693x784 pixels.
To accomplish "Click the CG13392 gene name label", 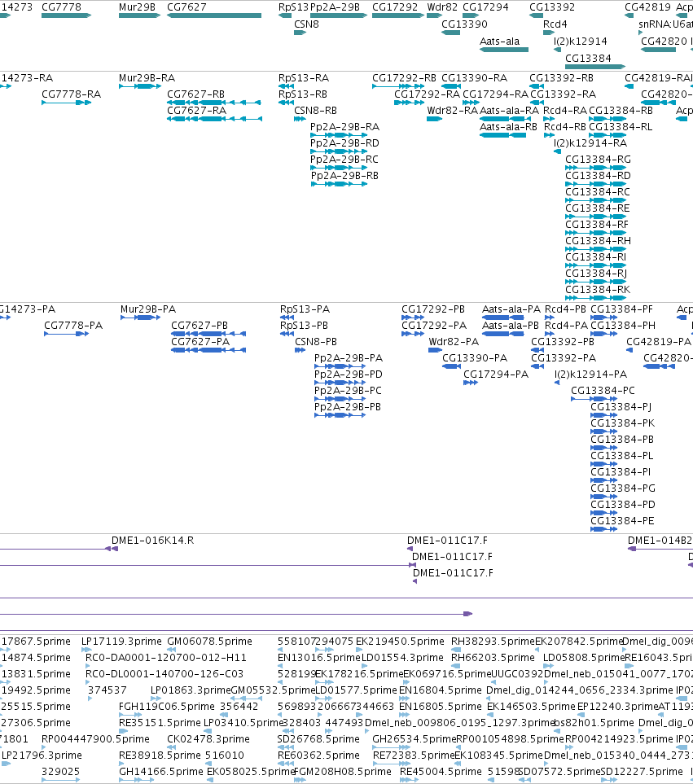I will tap(552, 7).
